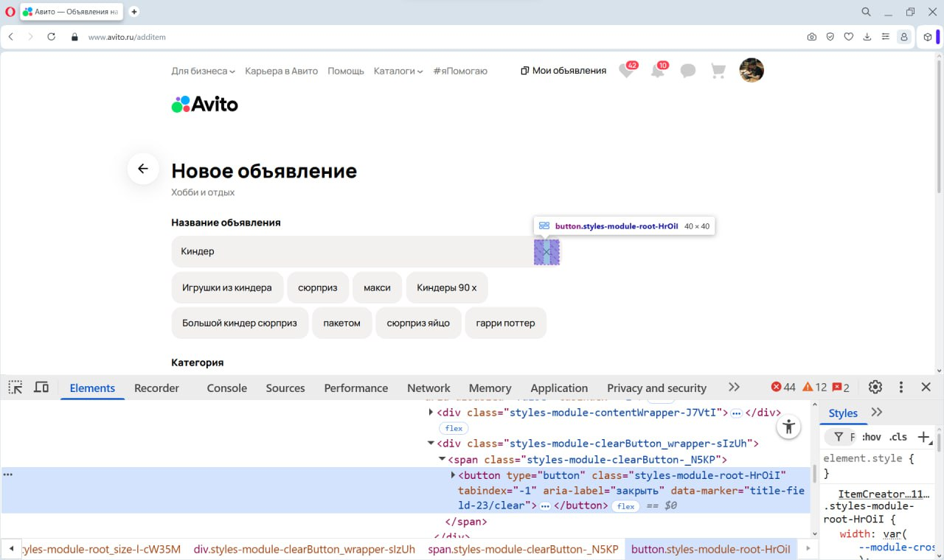Switch to the Network tab
Viewport: 944px width, 560px height.
[428, 388]
